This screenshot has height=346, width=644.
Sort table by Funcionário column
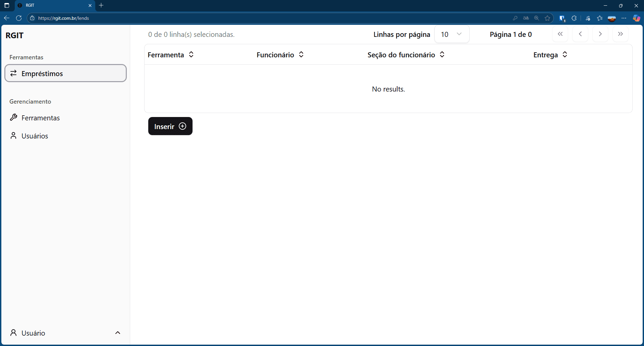click(x=280, y=55)
